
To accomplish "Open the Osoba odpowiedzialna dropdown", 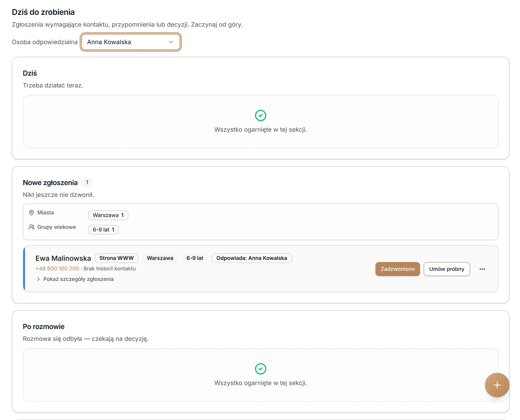I will [131, 42].
